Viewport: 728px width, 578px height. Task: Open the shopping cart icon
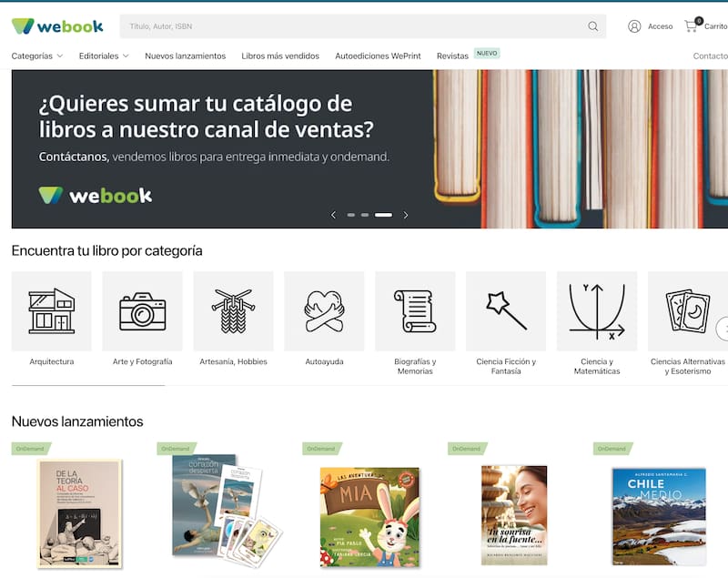coord(691,26)
